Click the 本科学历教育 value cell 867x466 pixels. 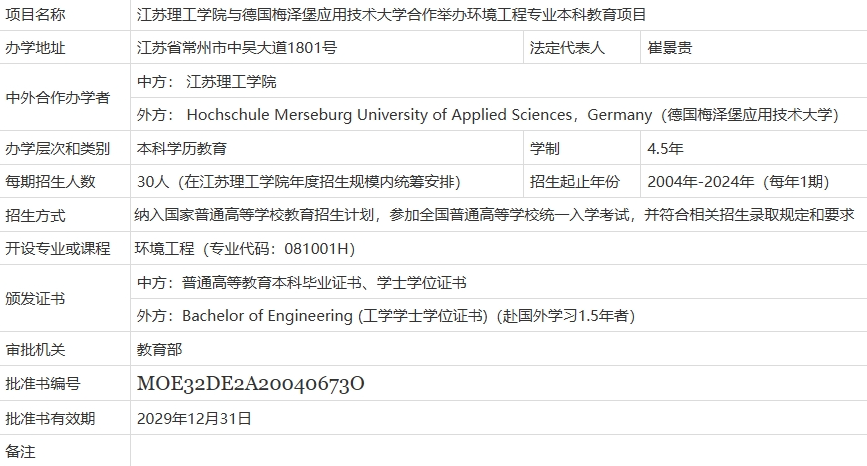[181, 149]
